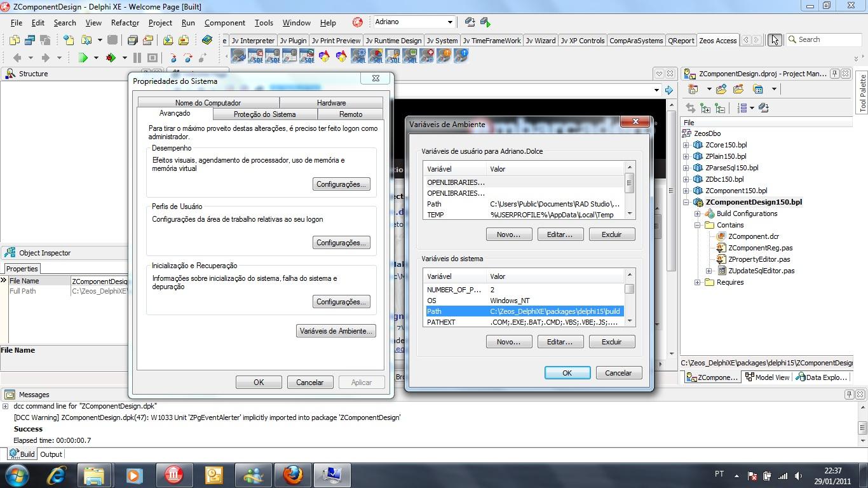Click Configurações under Perfis de Usuário
Viewport: 868px width, 488px height.
(341, 243)
